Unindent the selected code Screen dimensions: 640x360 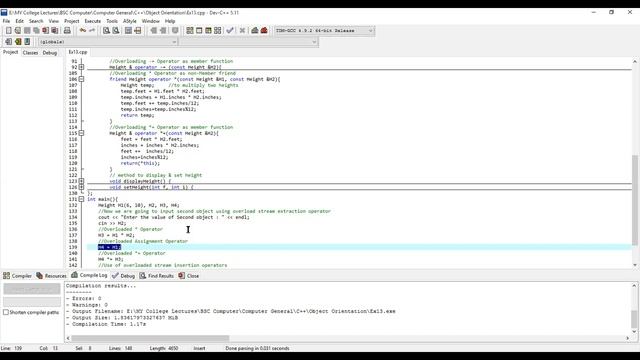tap(163, 31)
